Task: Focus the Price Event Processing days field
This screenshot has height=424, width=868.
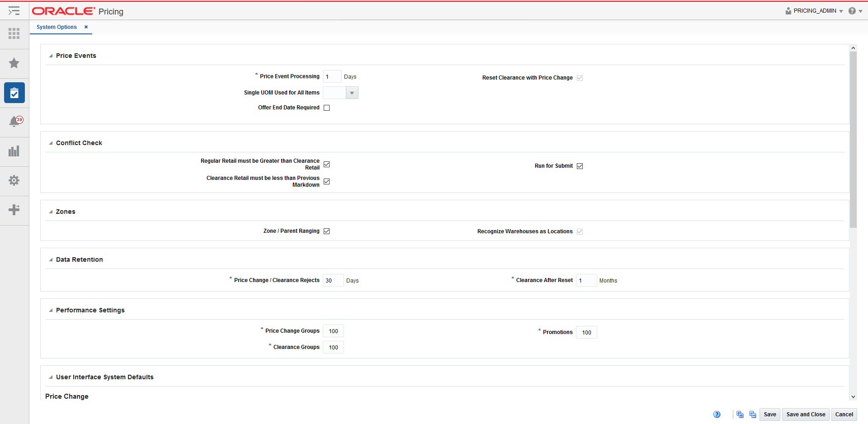Action: [x=332, y=76]
